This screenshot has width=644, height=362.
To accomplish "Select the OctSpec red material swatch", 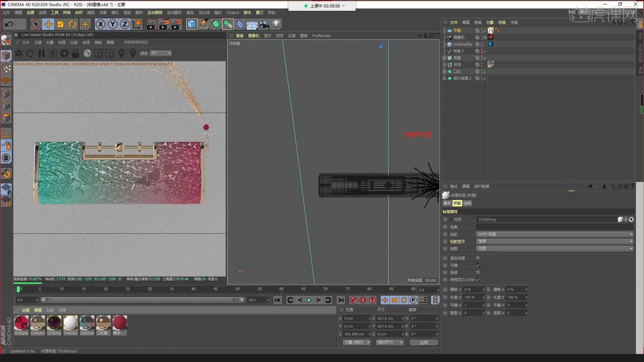I will tap(21, 325).
